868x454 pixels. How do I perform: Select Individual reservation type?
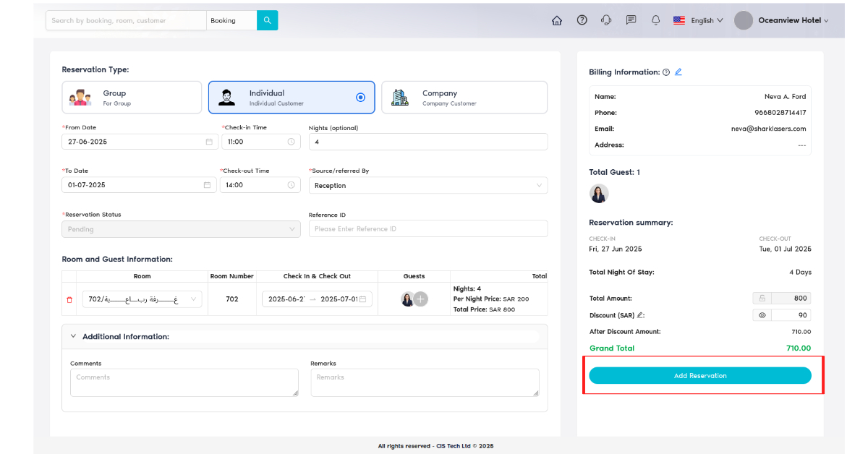pos(291,98)
